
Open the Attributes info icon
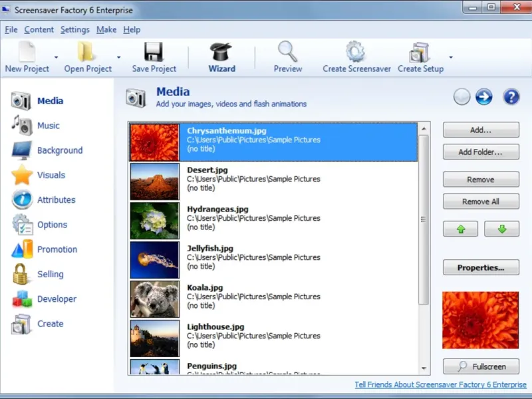22,199
